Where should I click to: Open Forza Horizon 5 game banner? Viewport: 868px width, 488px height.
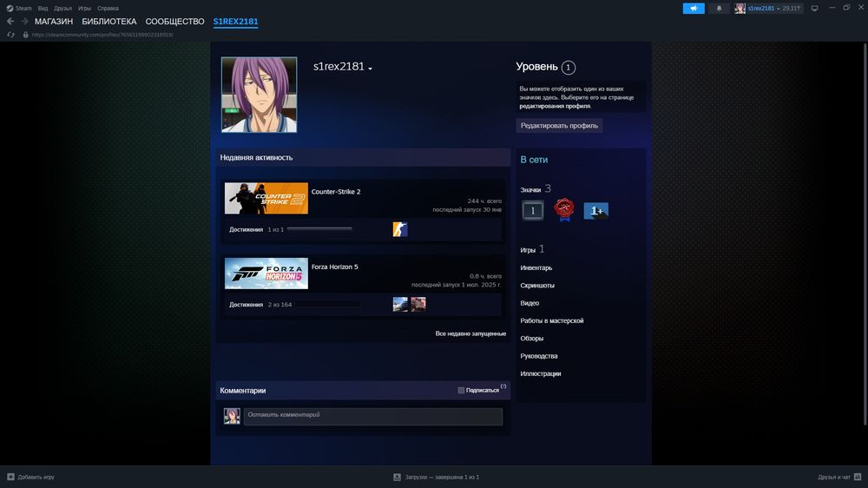[x=266, y=273]
